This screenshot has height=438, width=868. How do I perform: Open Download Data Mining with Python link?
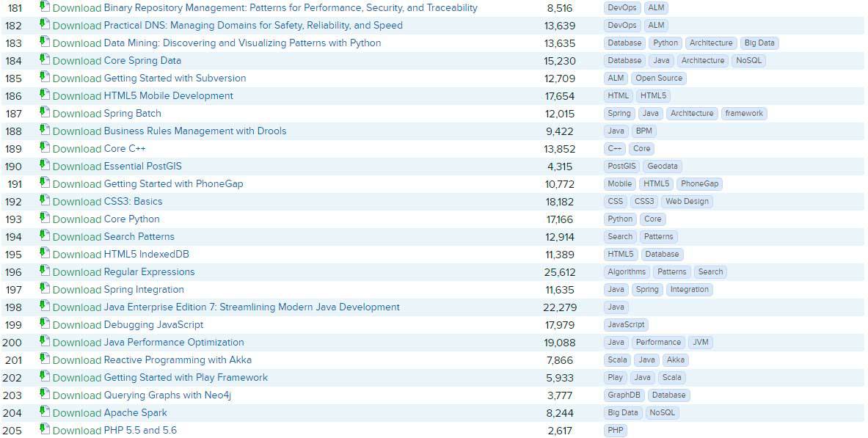tap(216, 43)
